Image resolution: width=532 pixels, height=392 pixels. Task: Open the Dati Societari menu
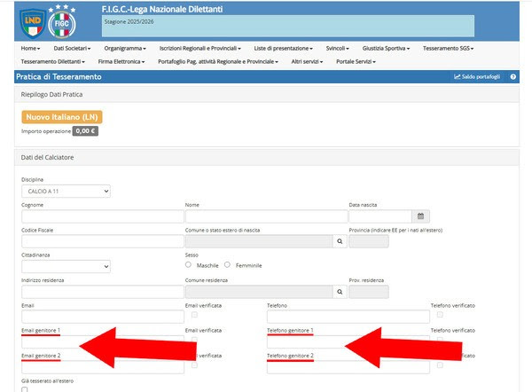coord(72,48)
